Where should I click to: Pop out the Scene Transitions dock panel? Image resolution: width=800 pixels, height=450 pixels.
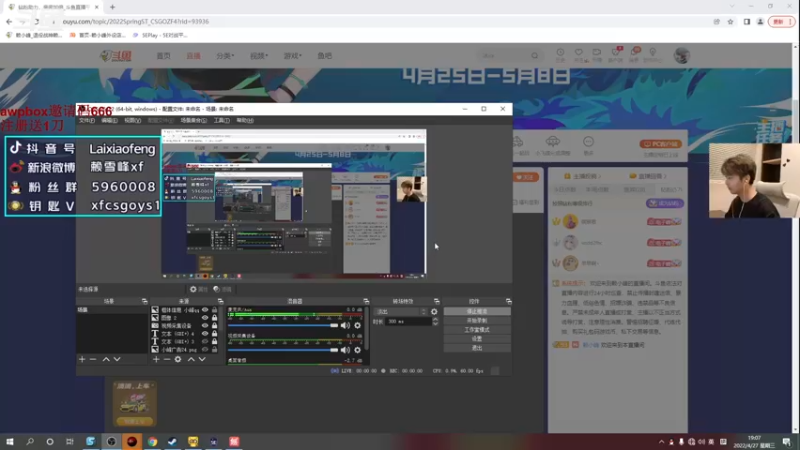[x=436, y=302]
